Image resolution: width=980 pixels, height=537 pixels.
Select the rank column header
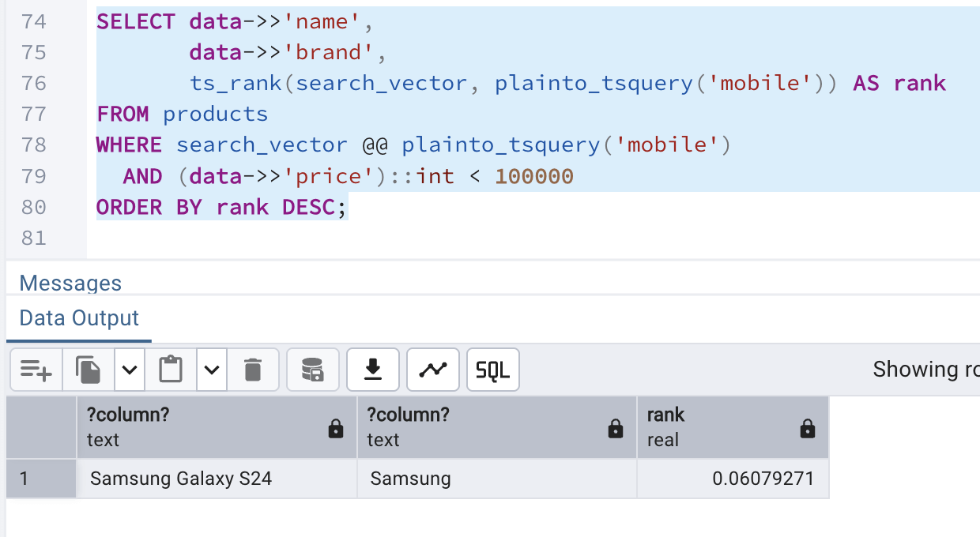[711, 427]
